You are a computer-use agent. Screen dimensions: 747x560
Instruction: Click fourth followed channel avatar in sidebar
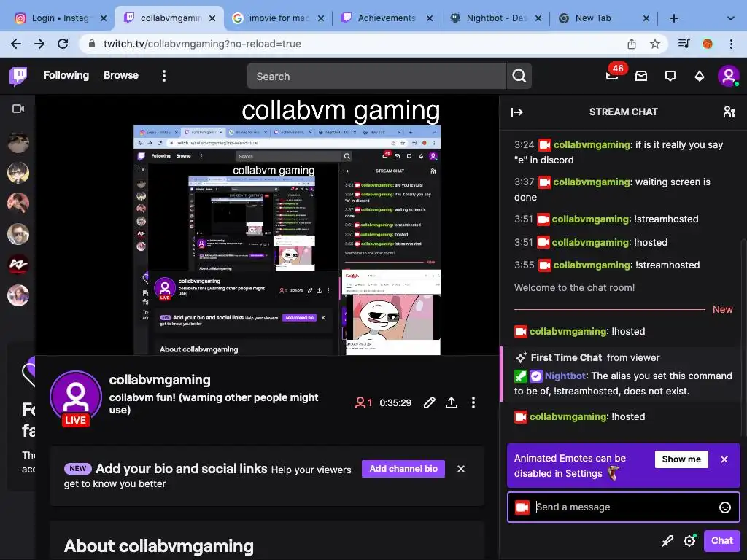[18, 234]
